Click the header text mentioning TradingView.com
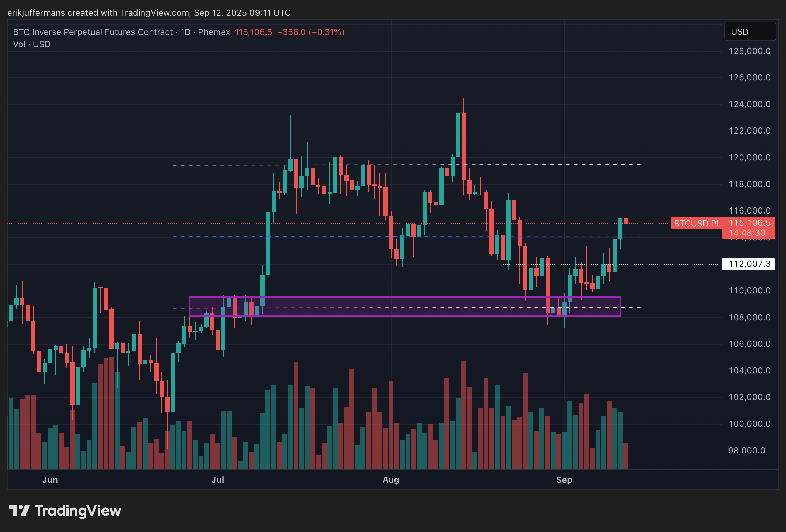The width and height of the screenshot is (786, 532). click(x=149, y=13)
